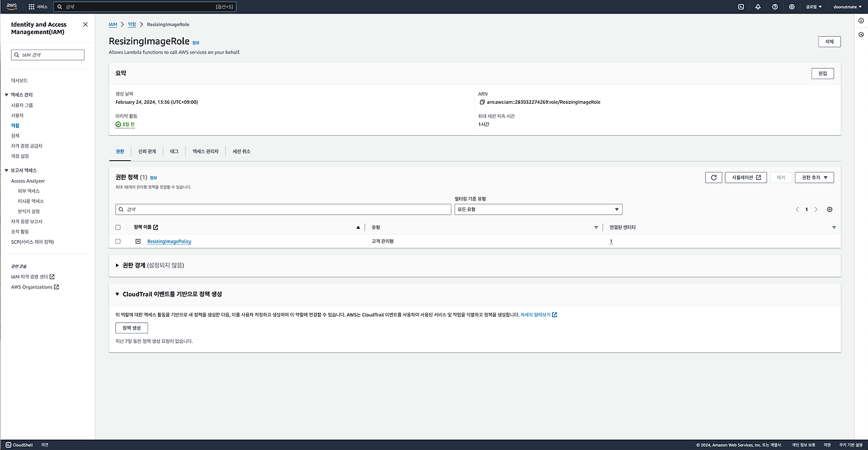Click the 정보 link beside ResizingImageRole

pyautogui.click(x=196, y=42)
